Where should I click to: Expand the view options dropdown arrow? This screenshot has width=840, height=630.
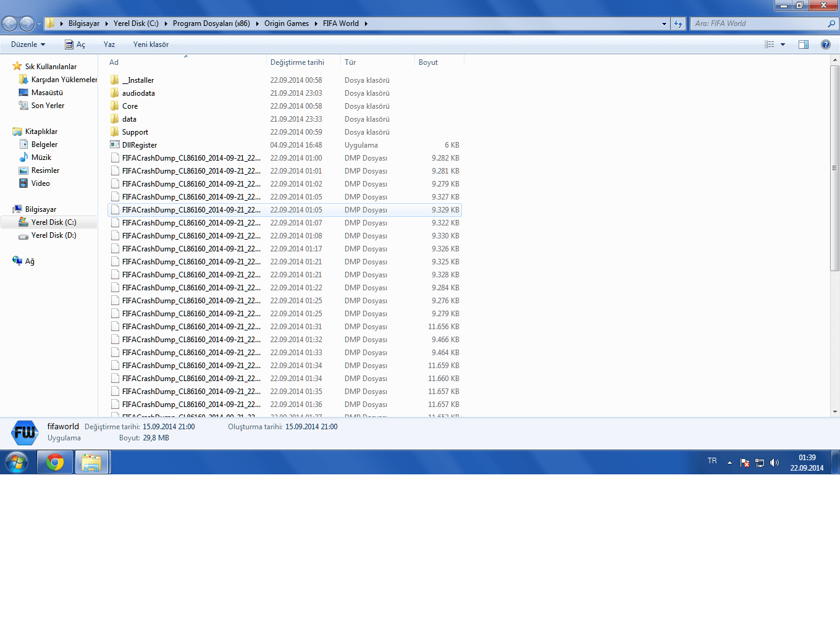(783, 44)
